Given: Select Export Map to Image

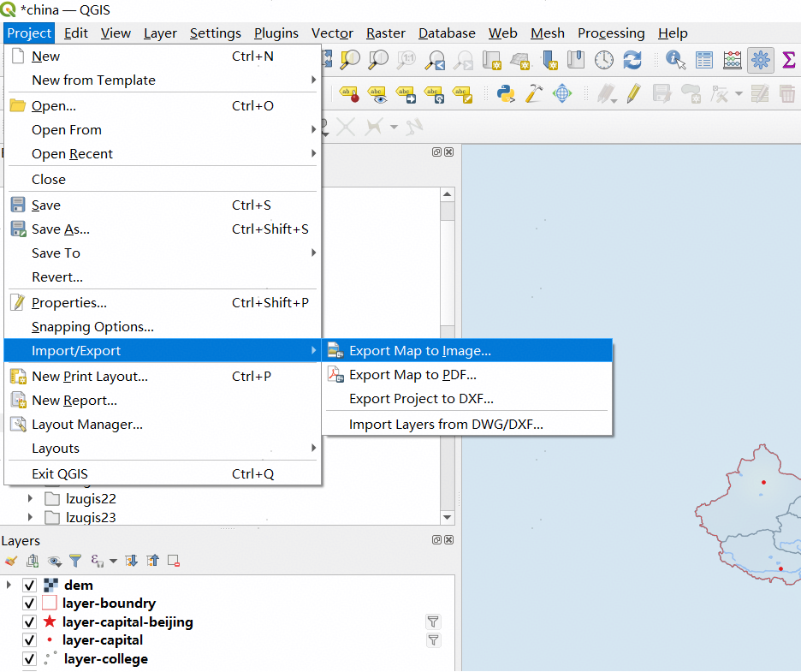Looking at the screenshot, I should [x=420, y=351].
